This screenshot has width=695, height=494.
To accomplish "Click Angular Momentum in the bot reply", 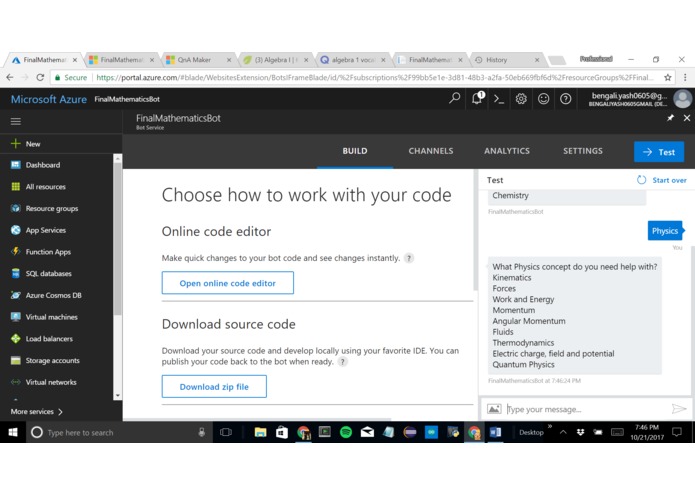I will pyautogui.click(x=529, y=321).
